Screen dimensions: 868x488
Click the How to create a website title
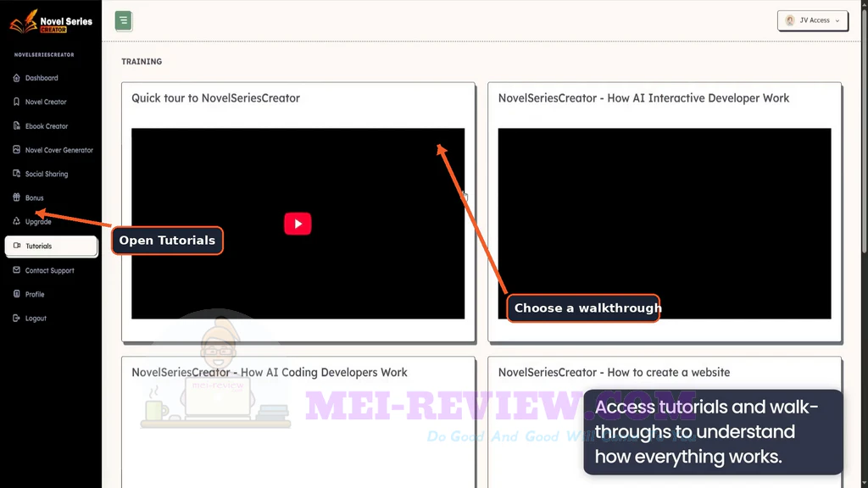[614, 373]
